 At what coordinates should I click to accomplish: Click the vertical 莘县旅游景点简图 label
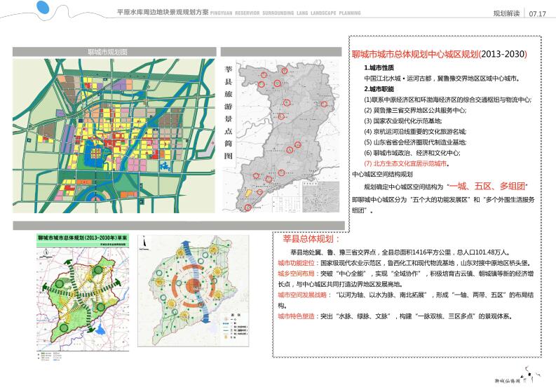(x=229, y=112)
